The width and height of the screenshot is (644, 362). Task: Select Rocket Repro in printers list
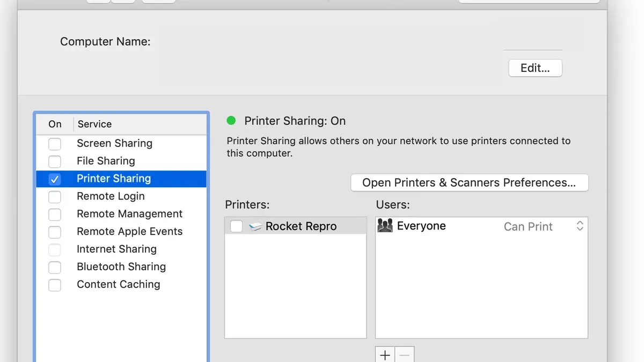295,226
